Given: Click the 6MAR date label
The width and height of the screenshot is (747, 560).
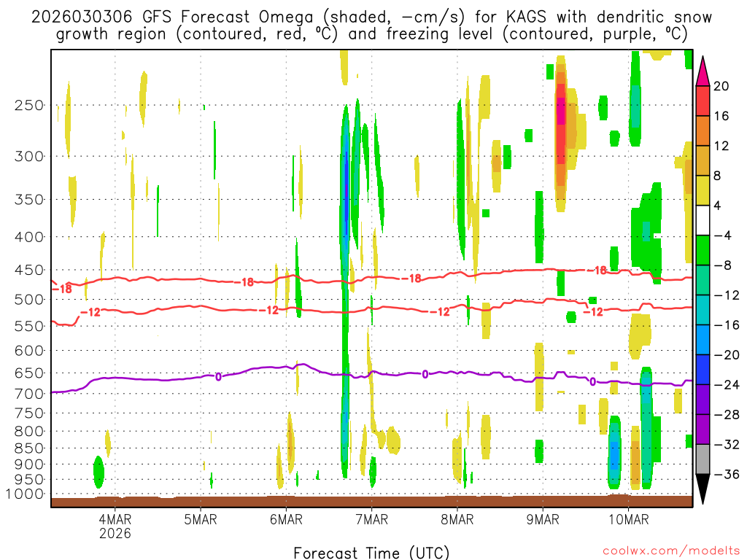Looking at the screenshot, I should coord(286,519).
